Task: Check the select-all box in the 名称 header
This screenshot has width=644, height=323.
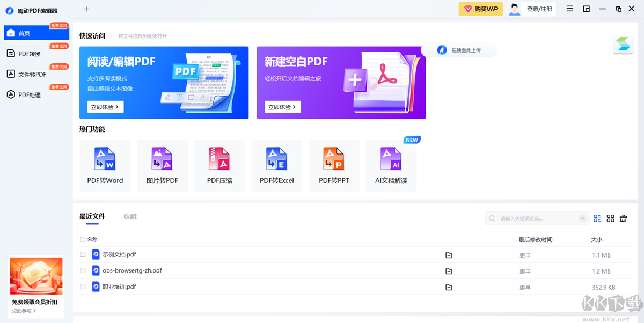Action: click(83, 239)
